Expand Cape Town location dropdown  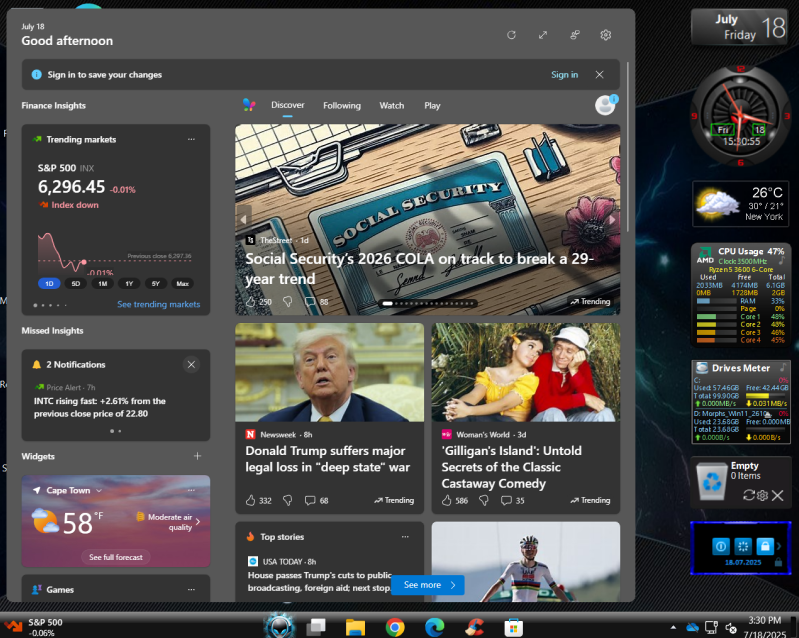pyautogui.click(x=99, y=490)
